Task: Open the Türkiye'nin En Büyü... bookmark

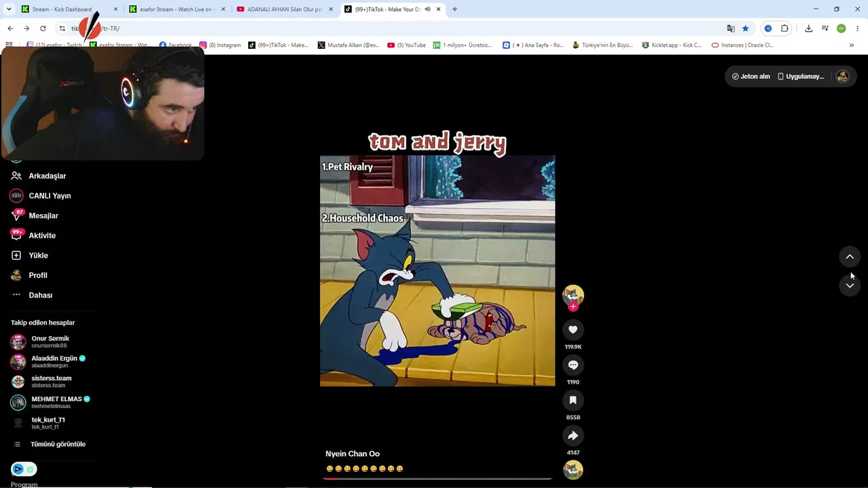Action: pos(603,45)
